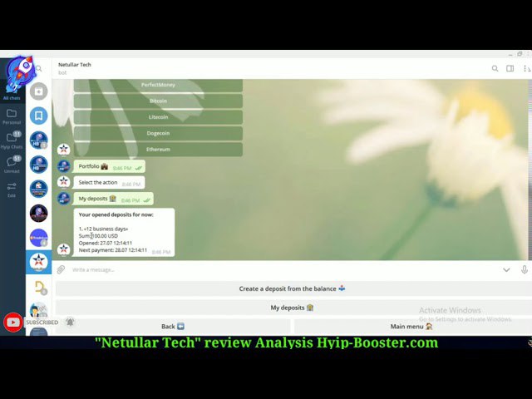The height and width of the screenshot is (399, 532).
Task: Search in this chat via magnifier icon
Action: pos(495,68)
